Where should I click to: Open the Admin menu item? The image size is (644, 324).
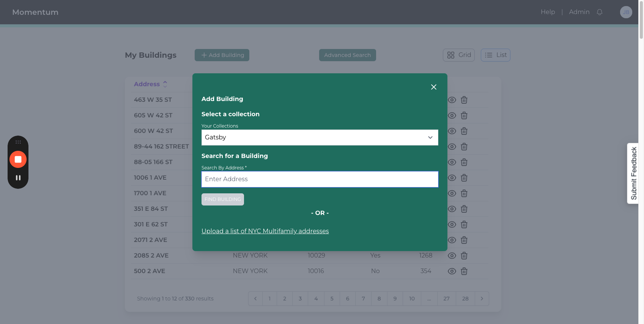coord(579,12)
